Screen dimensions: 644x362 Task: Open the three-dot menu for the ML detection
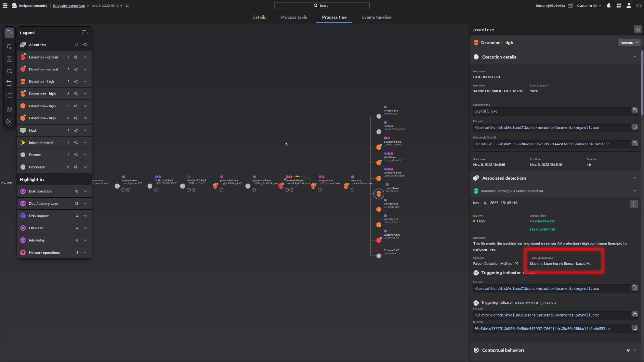633,204
